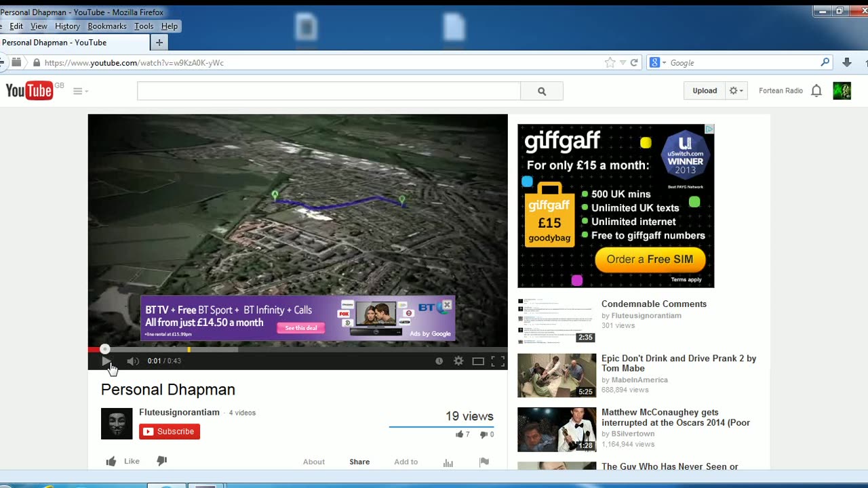This screenshot has height=488, width=868.
Task: Click the yellow ad marker on the progress bar
Action: [x=189, y=350]
